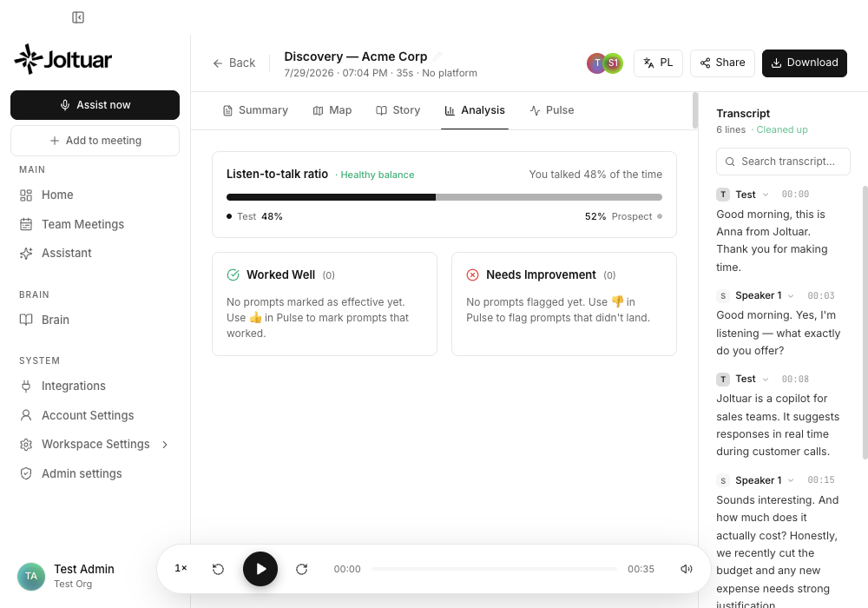Click the Worked Well green check icon
The height and width of the screenshot is (608, 868).
click(x=233, y=274)
